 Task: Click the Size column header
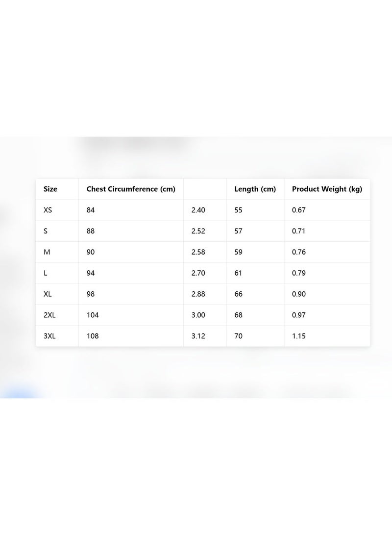click(x=50, y=189)
